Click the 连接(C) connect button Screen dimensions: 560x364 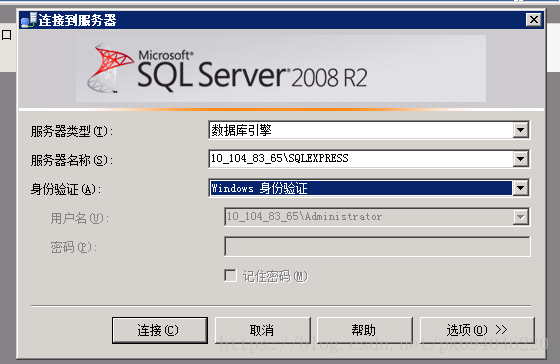[160, 330]
